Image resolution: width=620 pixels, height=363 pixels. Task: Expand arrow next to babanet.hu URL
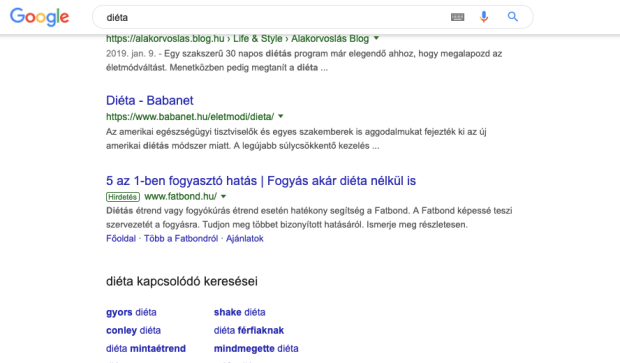(281, 116)
